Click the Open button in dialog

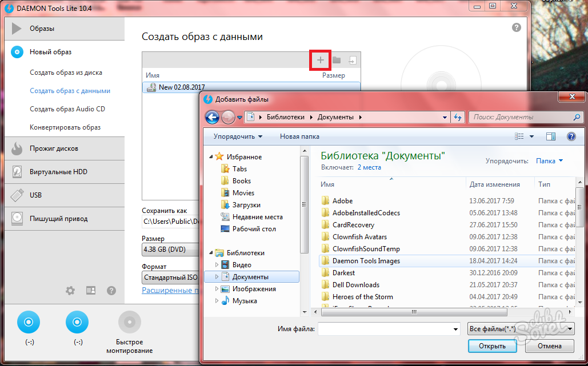click(x=492, y=346)
